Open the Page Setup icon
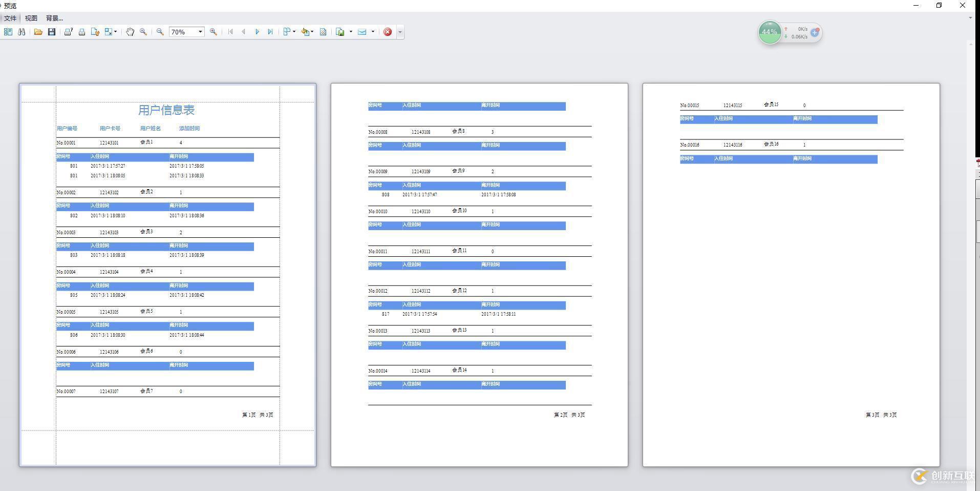The width and height of the screenshot is (980, 491). click(95, 32)
